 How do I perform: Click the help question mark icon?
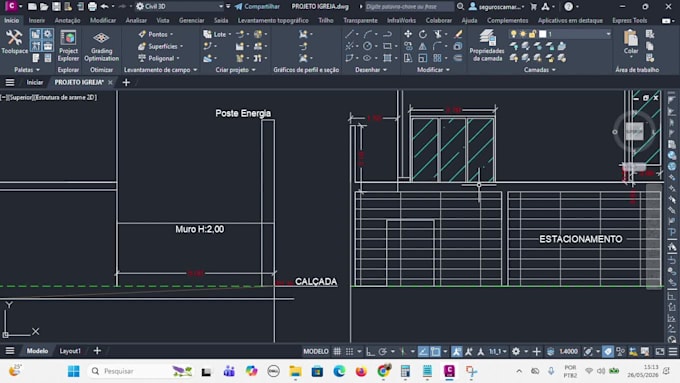click(569, 7)
